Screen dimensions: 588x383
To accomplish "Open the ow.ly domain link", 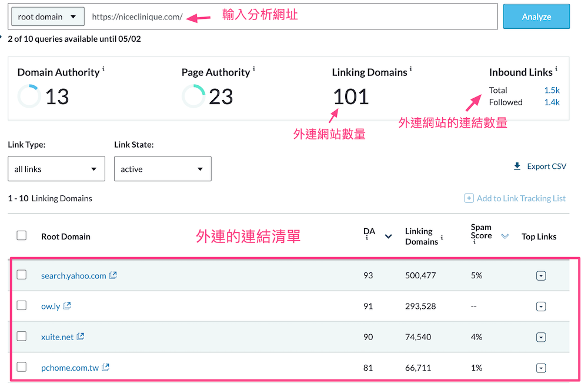I will (x=51, y=307).
